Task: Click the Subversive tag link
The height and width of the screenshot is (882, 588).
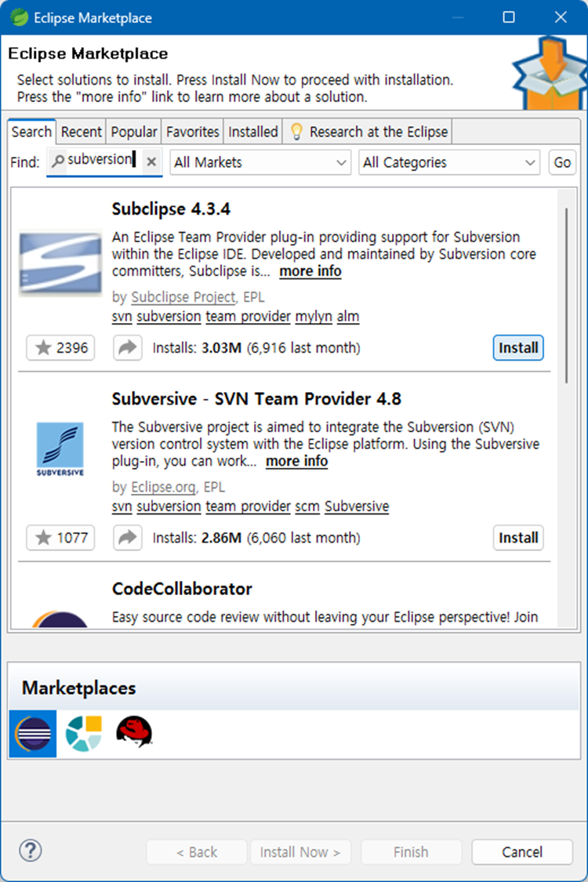Action: (x=357, y=506)
